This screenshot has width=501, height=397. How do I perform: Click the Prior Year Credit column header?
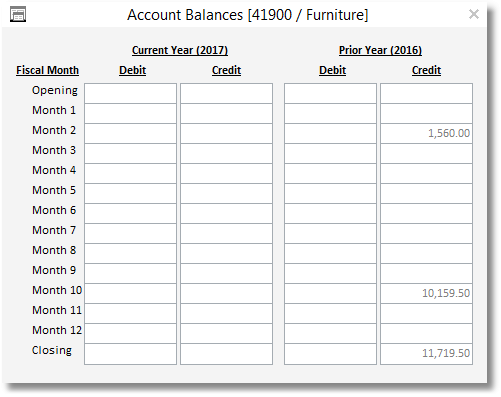pyautogui.click(x=426, y=70)
